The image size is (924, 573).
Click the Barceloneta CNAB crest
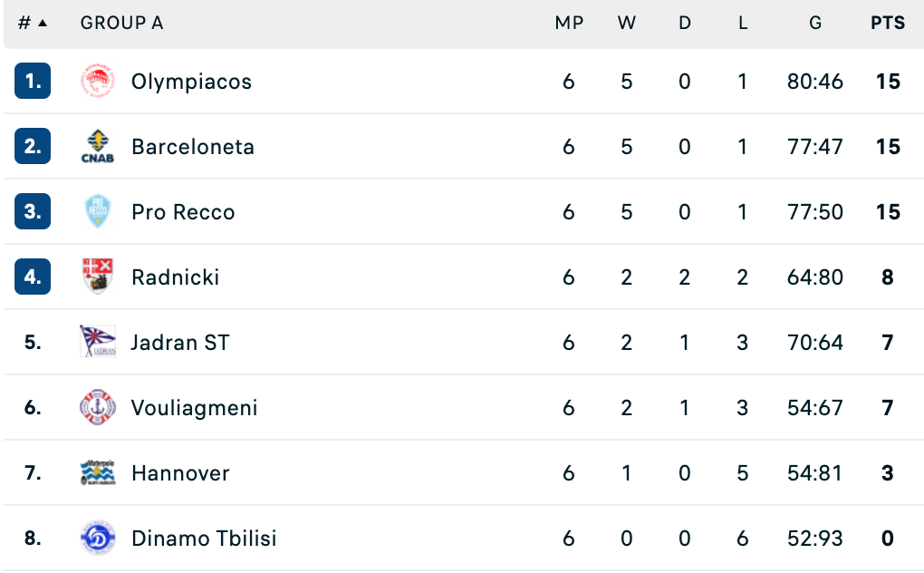point(97,147)
